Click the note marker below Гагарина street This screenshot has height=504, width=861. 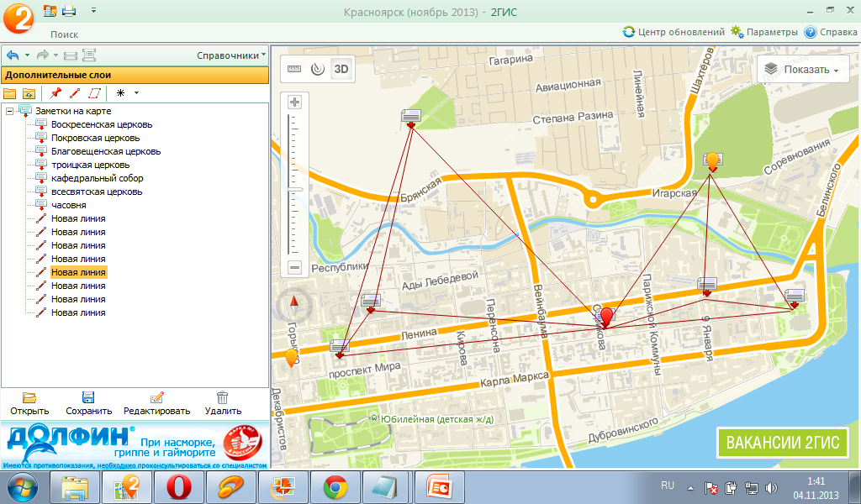click(410, 118)
